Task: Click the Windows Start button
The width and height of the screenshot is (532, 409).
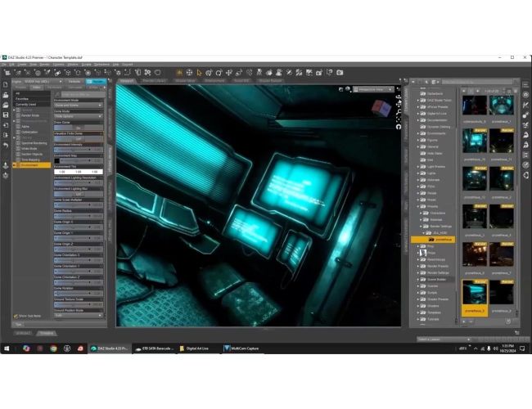Action: (x=6, y=348)
